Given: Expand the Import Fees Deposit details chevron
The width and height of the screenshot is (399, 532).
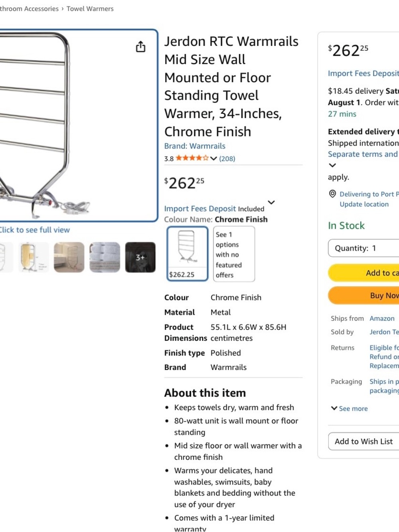Looking at the screenshot, I should (x=271, y=202).
